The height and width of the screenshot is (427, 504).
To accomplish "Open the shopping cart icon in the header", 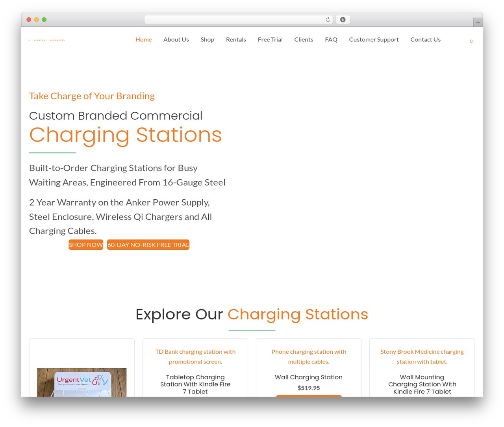I will click(471, 41).
